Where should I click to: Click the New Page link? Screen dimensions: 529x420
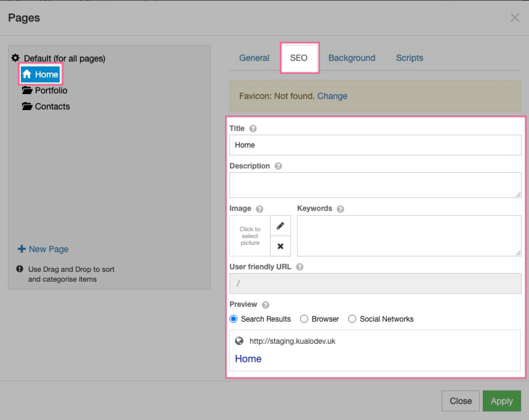click(x=49, y=249)
